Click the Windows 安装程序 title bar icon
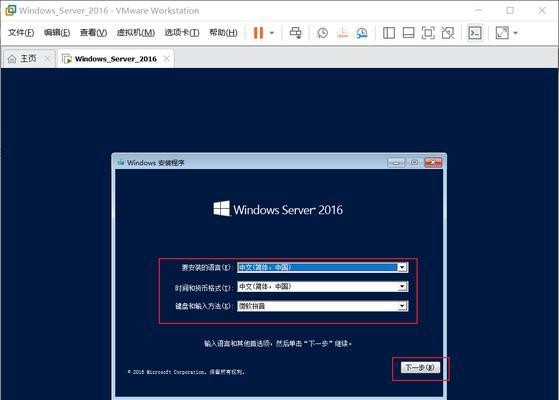The width and height of the screenshot is (559, 400). click(x=121, y=163)
